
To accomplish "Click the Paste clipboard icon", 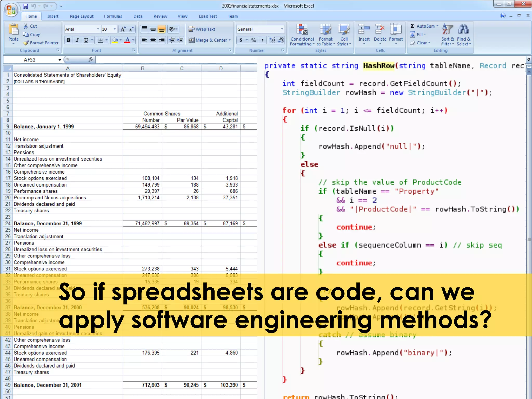I will click(x=13, y=29).
